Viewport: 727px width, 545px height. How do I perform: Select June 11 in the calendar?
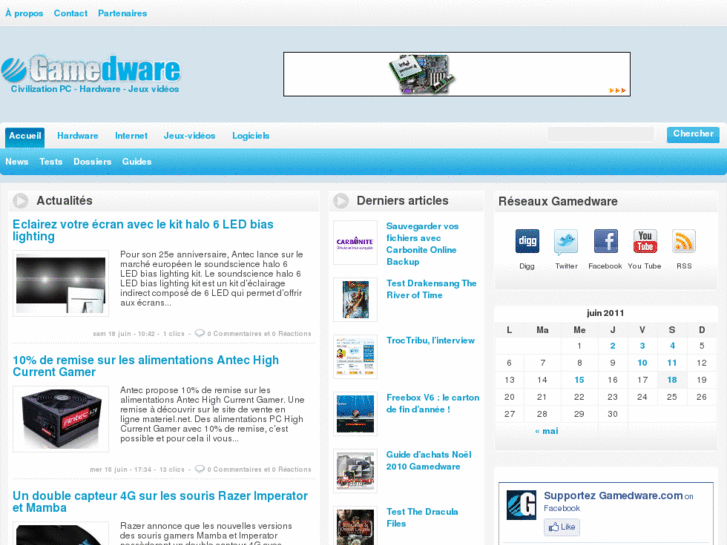(x=672, y=363)
